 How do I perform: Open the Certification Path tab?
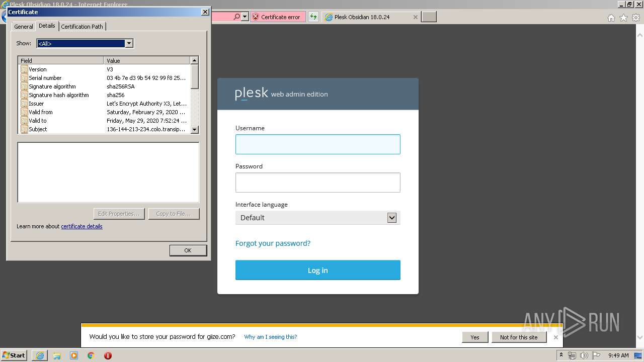pos(82,27)
